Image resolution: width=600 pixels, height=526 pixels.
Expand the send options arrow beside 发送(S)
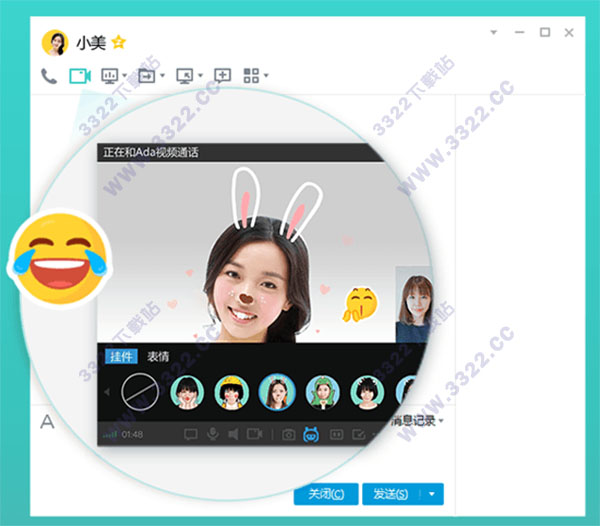pyautogui.click(x=432, y=494)
